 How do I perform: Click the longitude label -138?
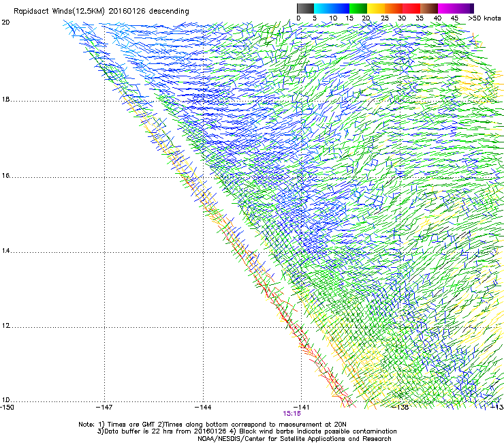[x=400, y=408]
